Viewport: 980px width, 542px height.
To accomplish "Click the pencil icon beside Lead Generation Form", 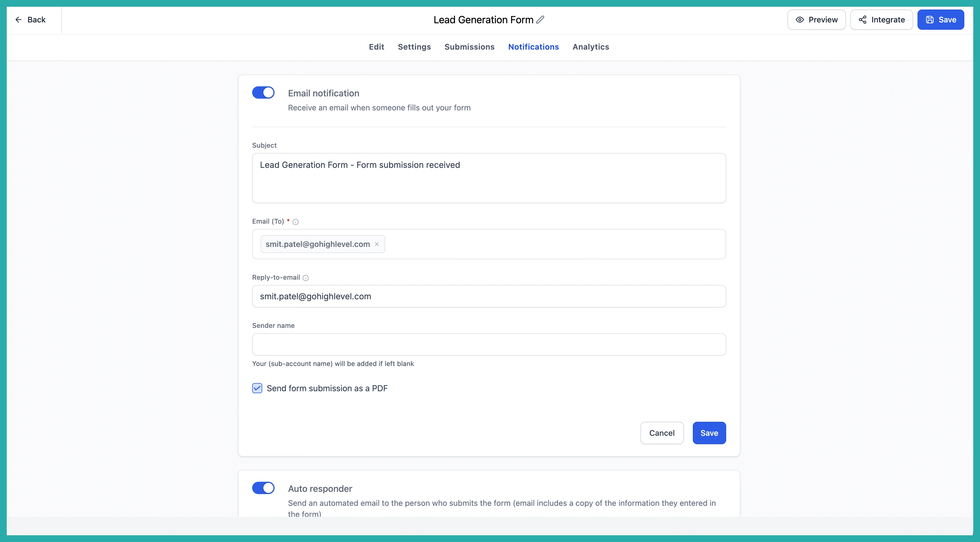I will point(540,20).
